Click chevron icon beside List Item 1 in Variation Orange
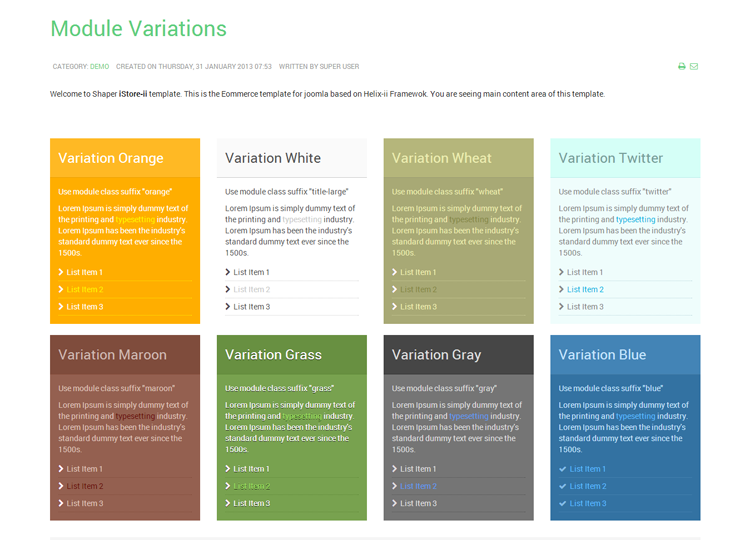 (62, 272)
